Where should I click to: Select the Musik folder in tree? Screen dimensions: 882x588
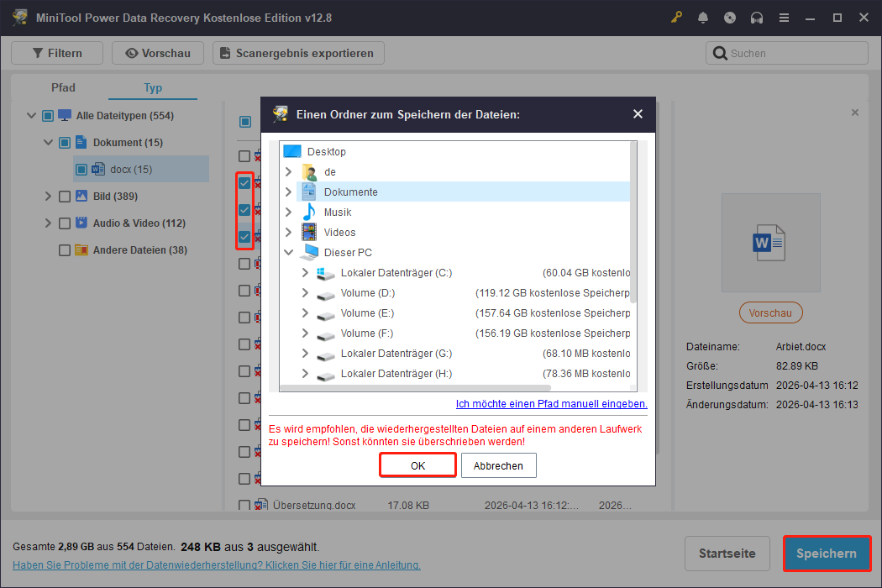pos(338,213)
